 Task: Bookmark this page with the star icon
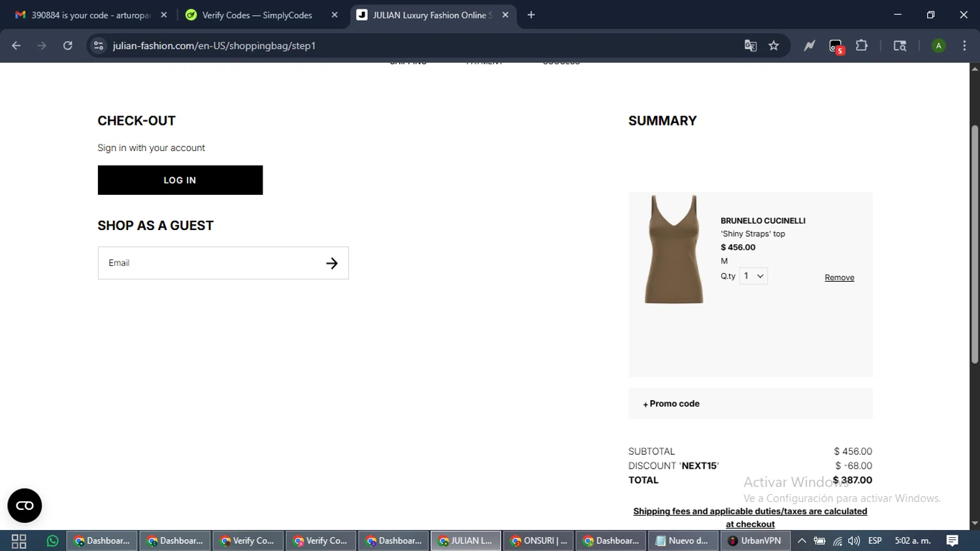[x=774, y=46]
